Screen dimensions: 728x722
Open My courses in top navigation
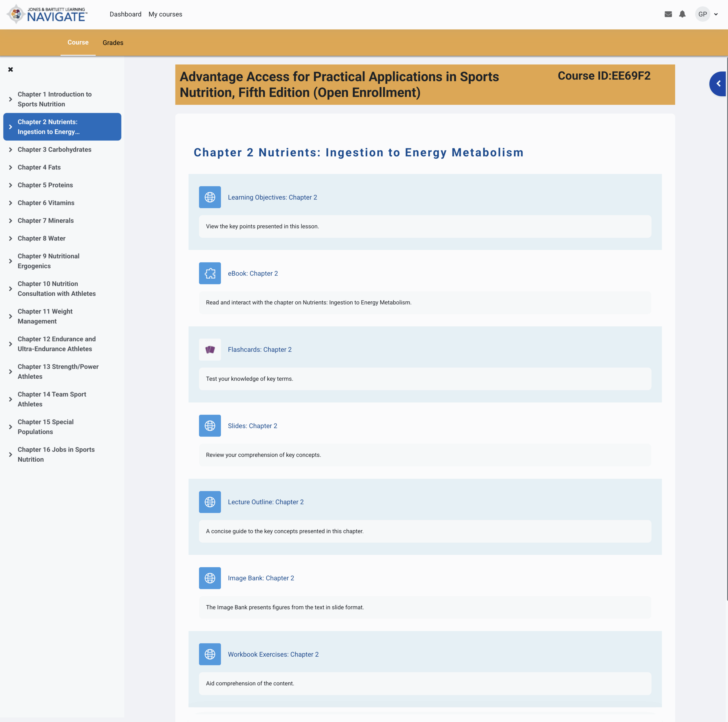tap(165, 14)
